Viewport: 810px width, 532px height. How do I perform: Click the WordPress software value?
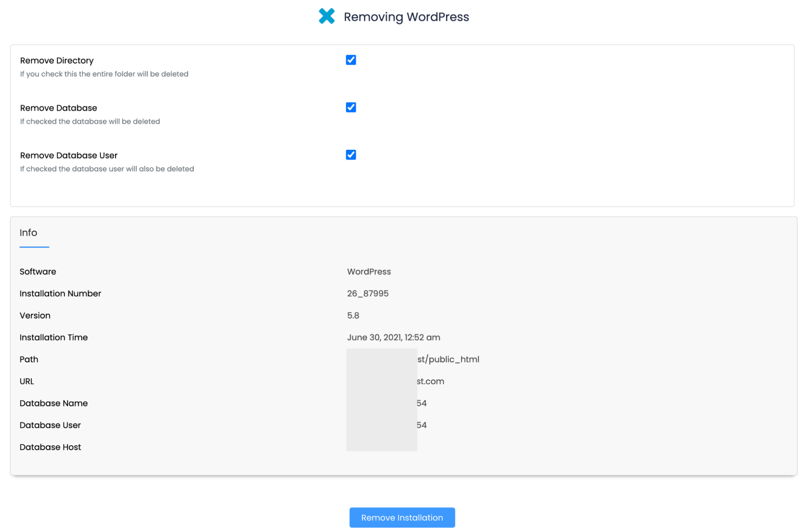pos(369,272)
